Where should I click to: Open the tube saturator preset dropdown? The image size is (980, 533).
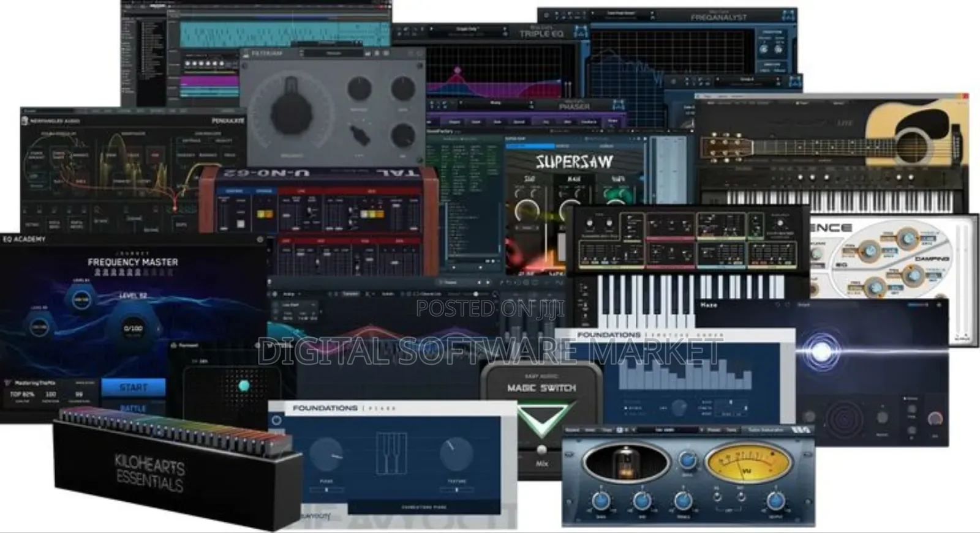[x=667, y=430]
